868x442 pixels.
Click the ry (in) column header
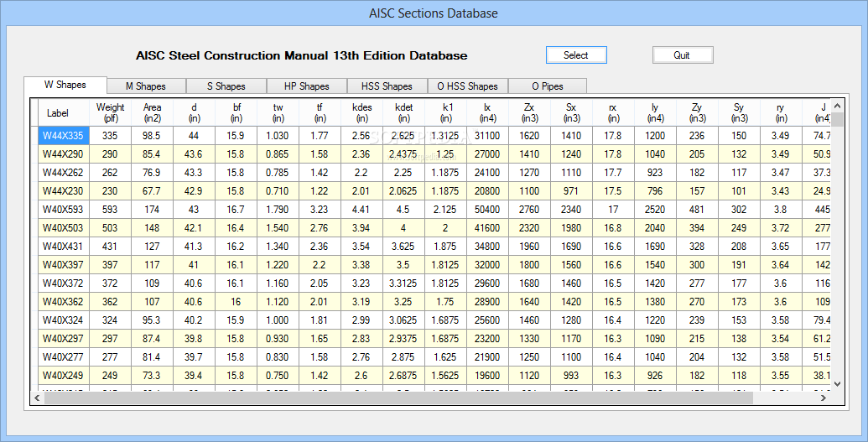pyautogui.click(x=781, y=113)
